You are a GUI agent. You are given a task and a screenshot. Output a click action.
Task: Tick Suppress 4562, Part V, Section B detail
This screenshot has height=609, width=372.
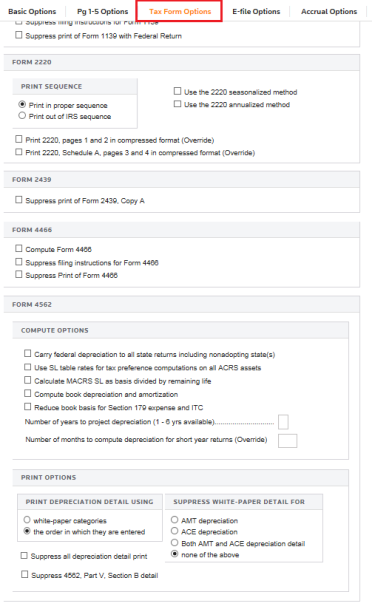tap(24, 574)
